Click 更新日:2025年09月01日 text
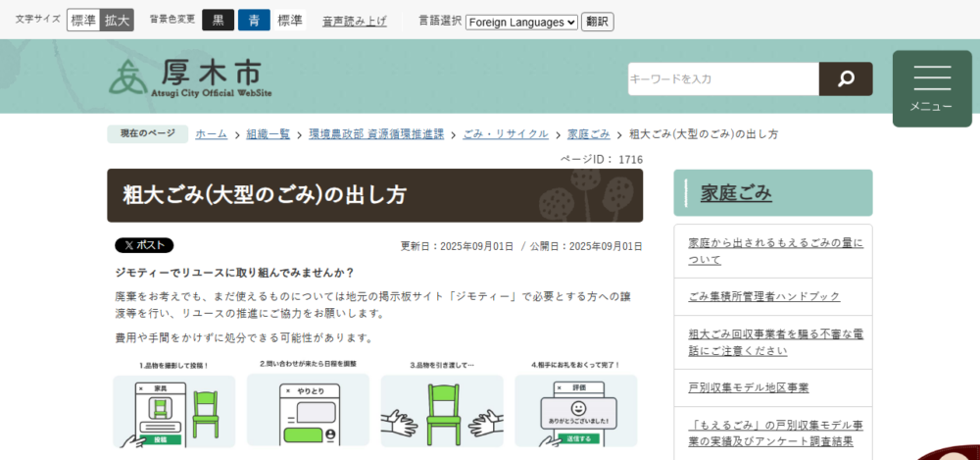 click(x=457, y=246)
